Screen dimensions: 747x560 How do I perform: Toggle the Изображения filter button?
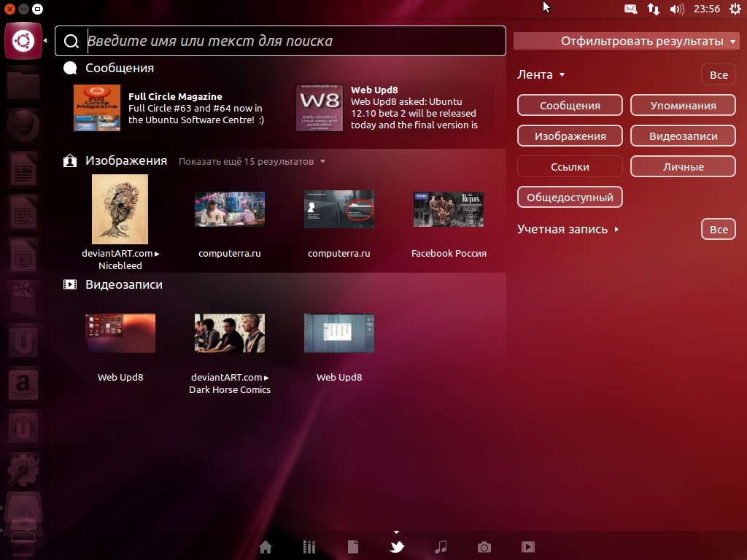pyautogui.click(x=570, y=136)
